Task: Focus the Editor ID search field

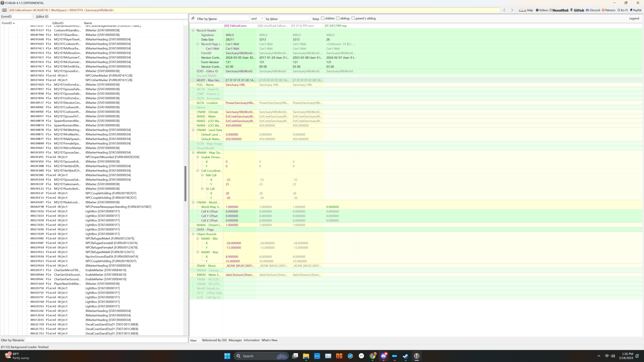Action: 118,16
